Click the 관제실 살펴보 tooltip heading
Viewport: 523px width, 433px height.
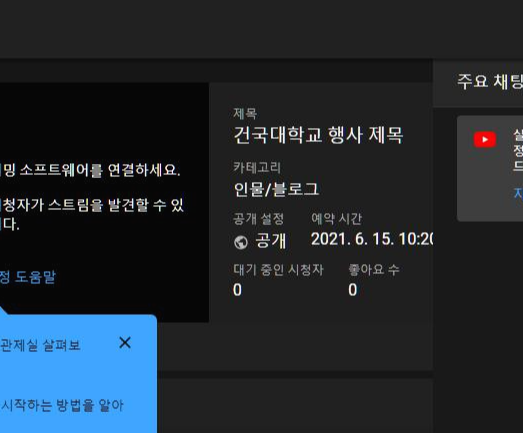(40, 345)
